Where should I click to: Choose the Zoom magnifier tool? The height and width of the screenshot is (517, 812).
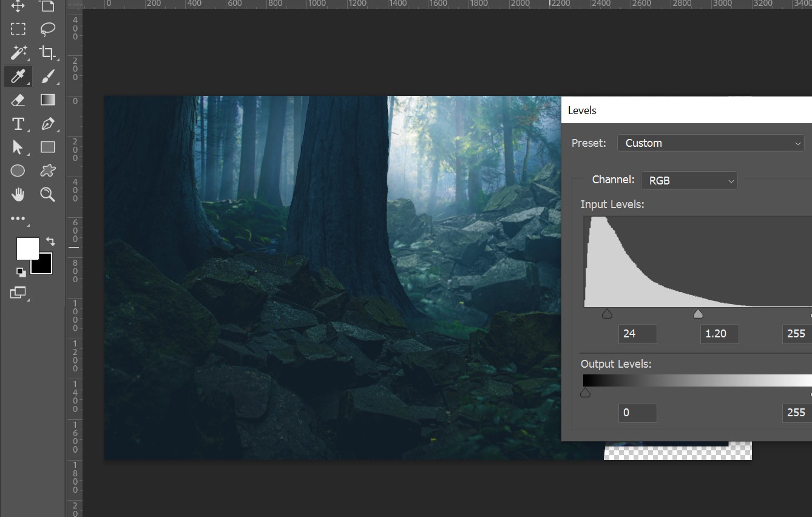pyautogui.click(x=47, y=194)
